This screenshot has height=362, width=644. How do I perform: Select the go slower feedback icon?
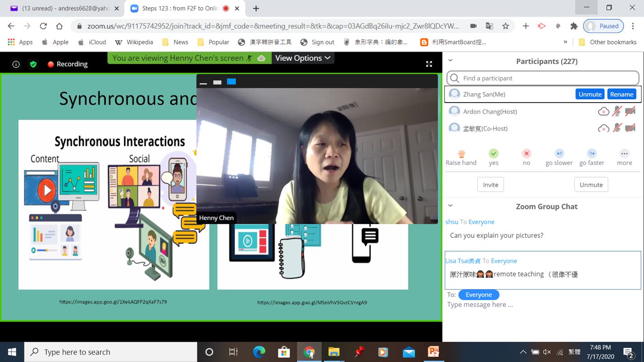[x=559, y=154]
